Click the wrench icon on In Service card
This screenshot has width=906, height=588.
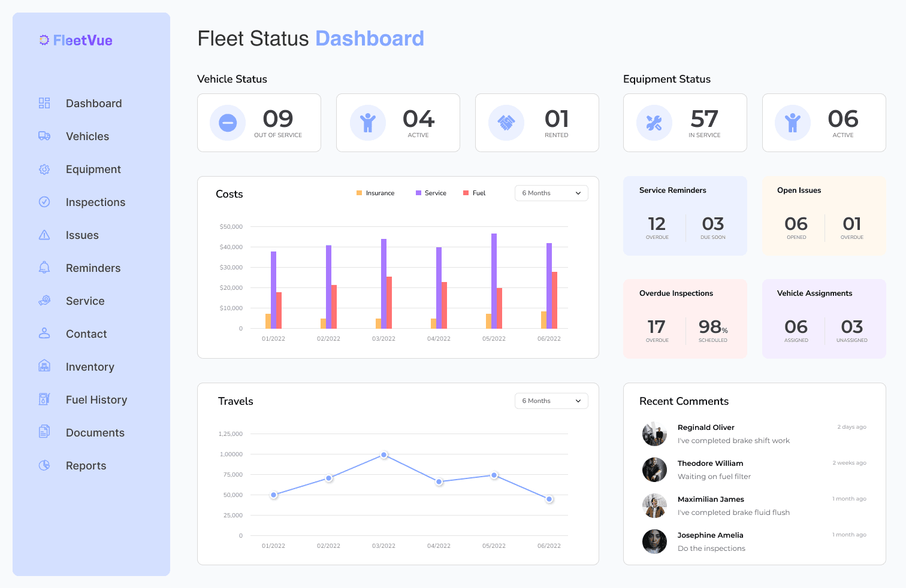[654, 122]
